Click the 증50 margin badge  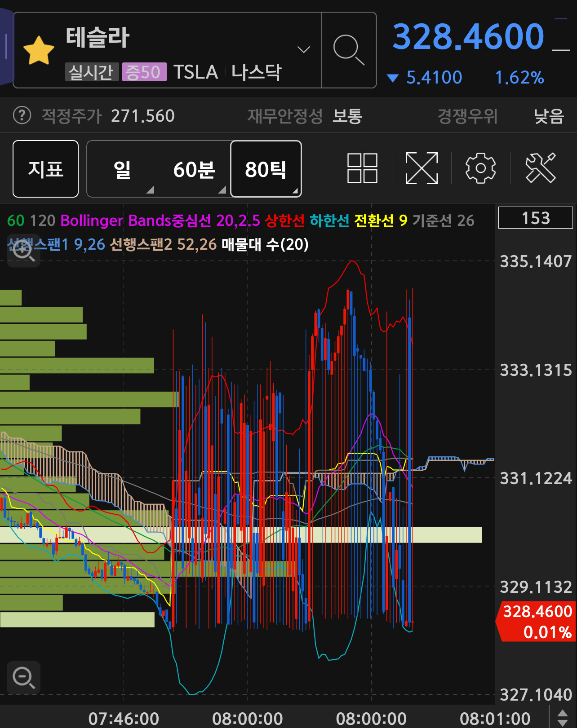tap(144, 72)
